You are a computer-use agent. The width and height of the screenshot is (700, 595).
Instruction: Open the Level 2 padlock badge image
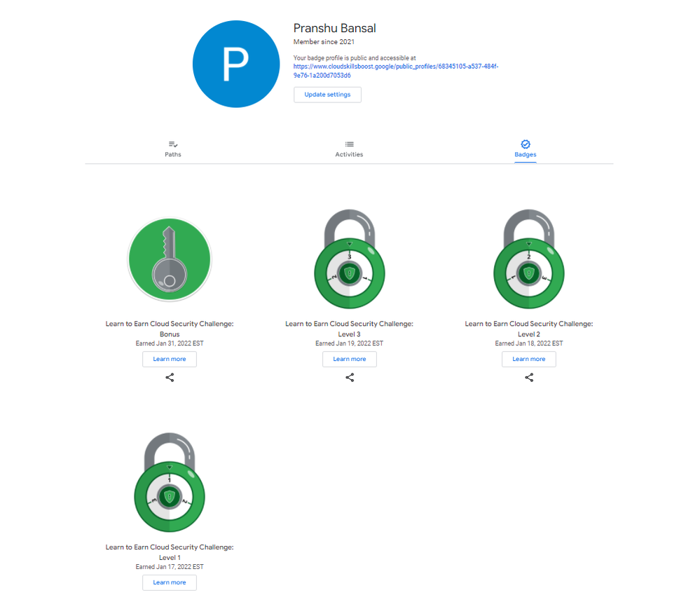(x=529, y=259)
